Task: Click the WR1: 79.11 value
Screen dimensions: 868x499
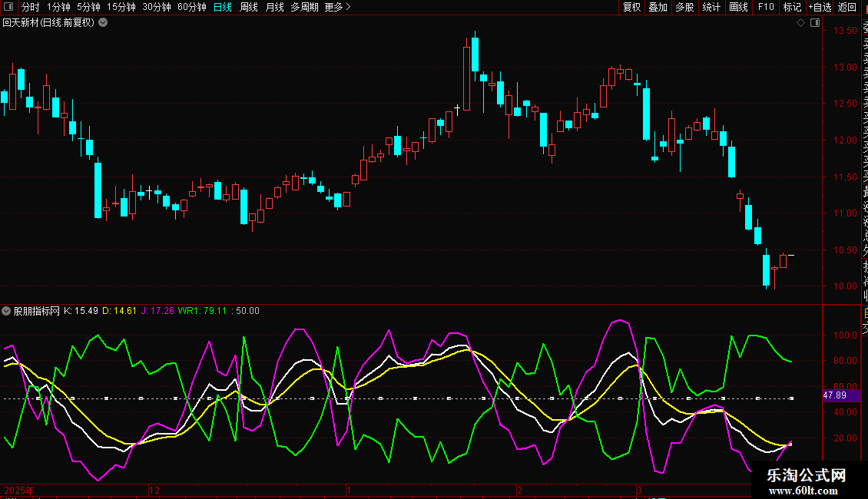Action: coord(202,311)
